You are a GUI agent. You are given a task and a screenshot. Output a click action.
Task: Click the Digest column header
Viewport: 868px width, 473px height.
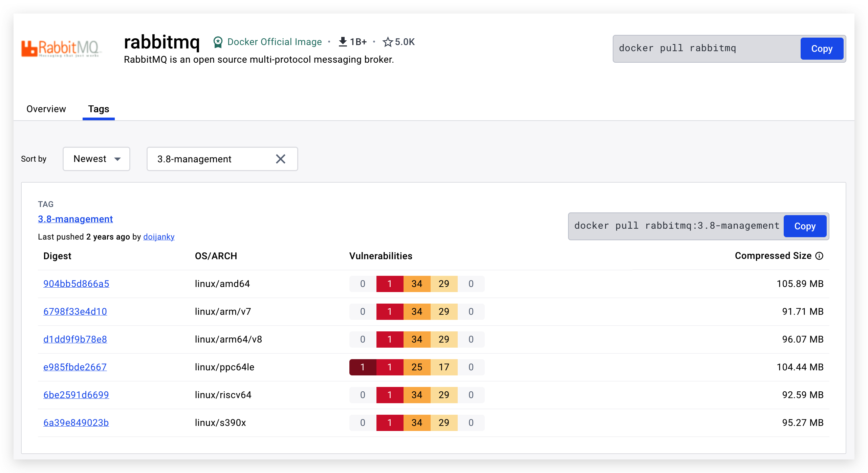pos(57,256)
